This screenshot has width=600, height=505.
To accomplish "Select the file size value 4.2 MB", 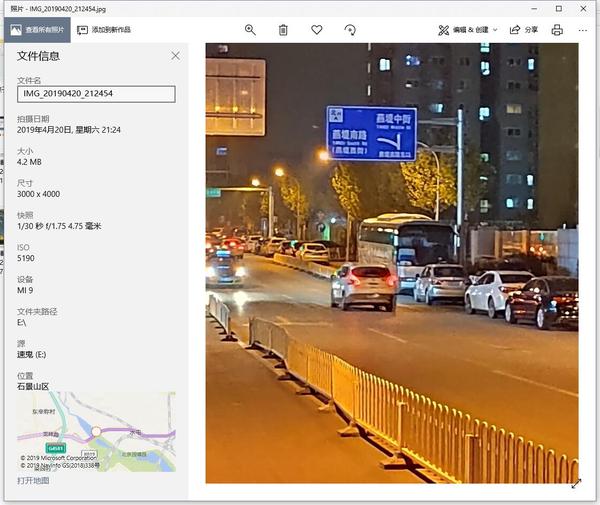I will 29,162.
